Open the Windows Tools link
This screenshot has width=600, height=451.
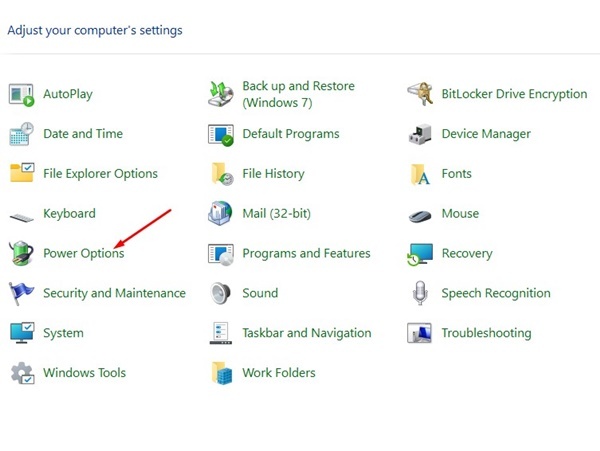(x=84, y=373)
